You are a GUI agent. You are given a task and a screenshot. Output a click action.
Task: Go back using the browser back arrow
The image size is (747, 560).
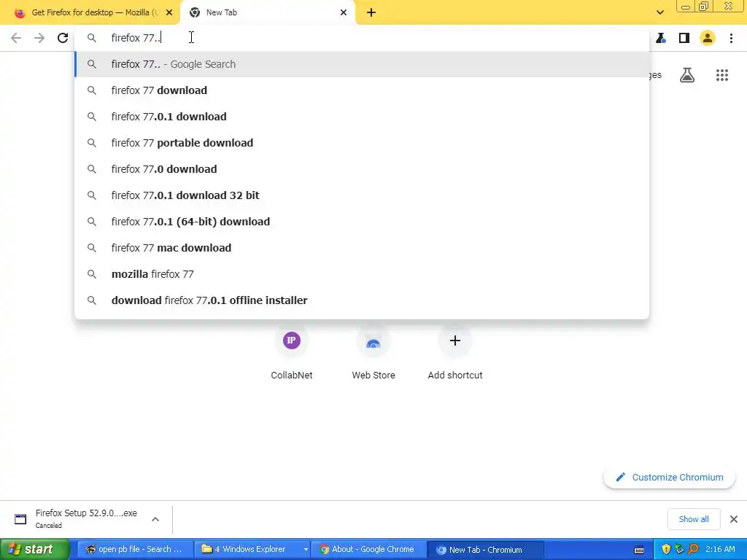(x=16, y=38)
